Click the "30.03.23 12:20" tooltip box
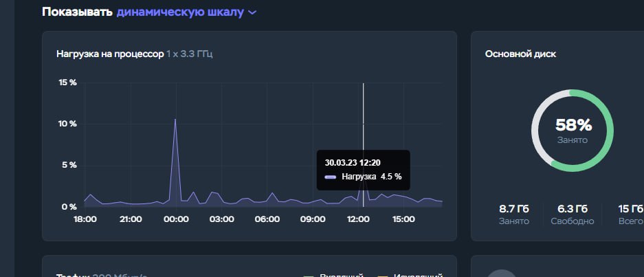 (x=362, y=169)
